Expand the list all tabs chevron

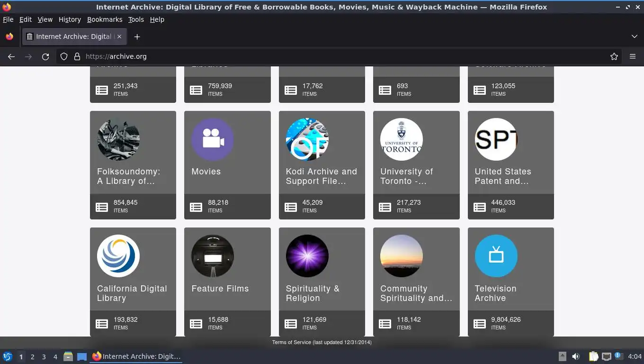635,36
